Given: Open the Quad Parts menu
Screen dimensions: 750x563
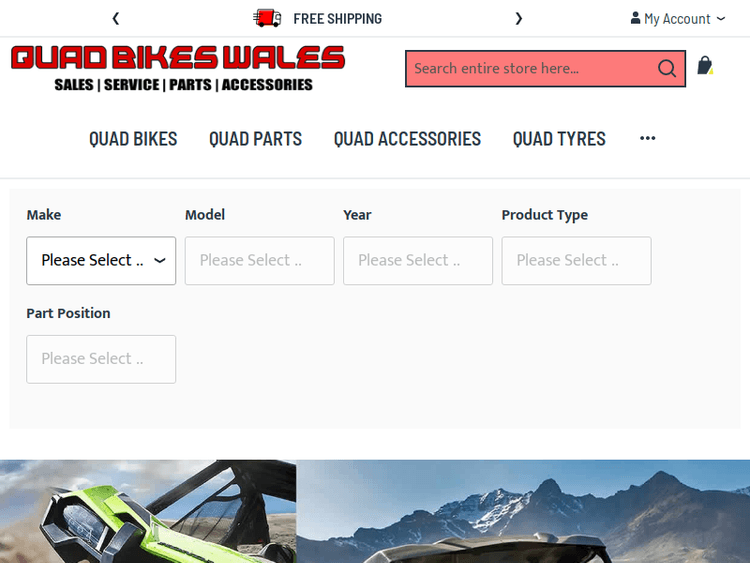Looking at the screenshot, I should click(255, 139).
